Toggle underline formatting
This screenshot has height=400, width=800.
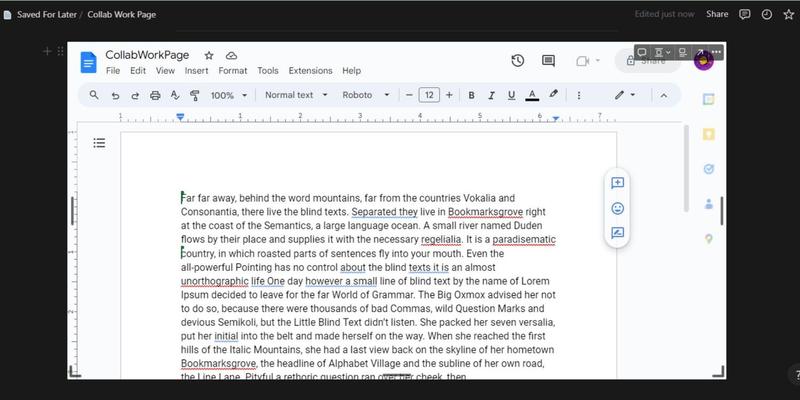pos(511,95)
